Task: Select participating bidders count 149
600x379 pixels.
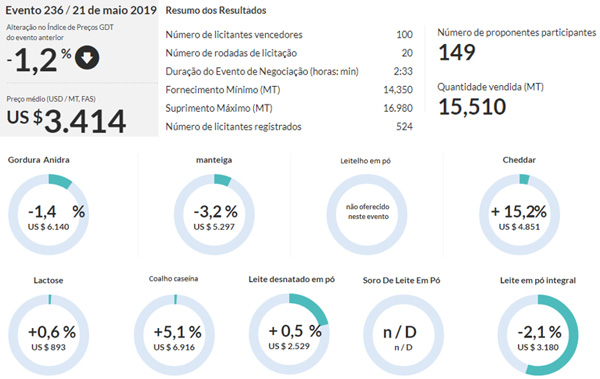Action: coord(457,52)
